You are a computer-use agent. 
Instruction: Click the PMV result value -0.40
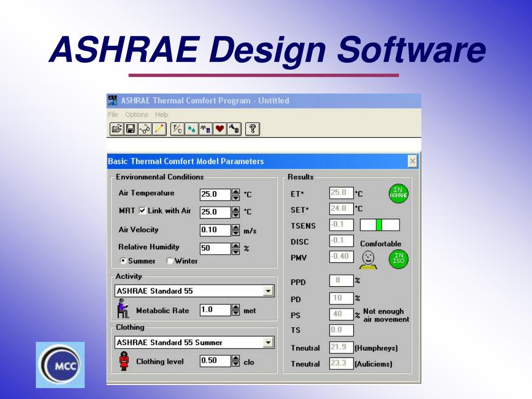(x=341, y=257)
